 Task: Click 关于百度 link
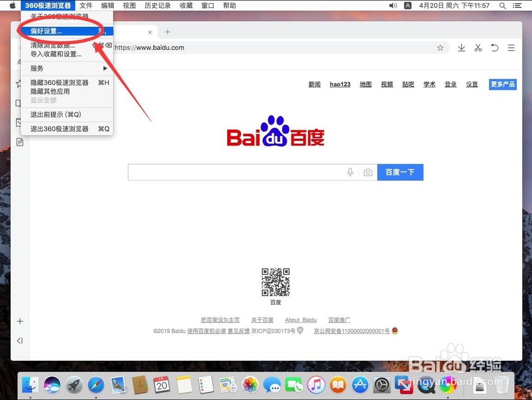coord(262,320)
